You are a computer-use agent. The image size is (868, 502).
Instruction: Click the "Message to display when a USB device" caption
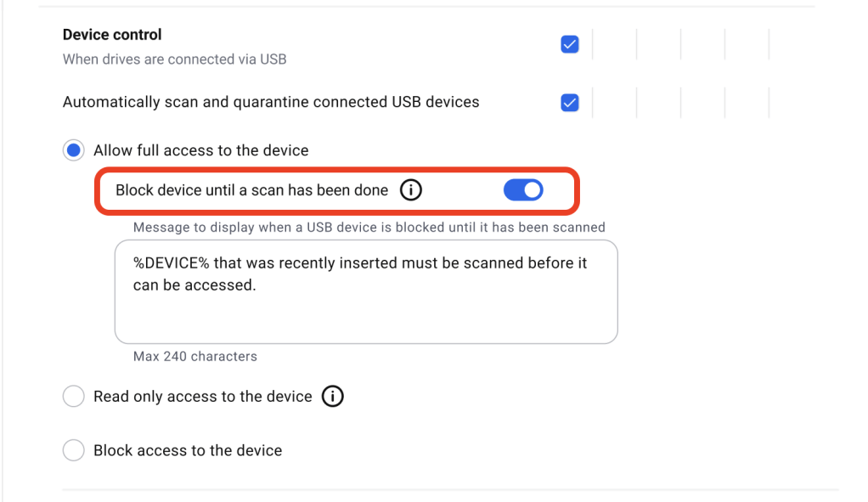(x=369, y=228)
